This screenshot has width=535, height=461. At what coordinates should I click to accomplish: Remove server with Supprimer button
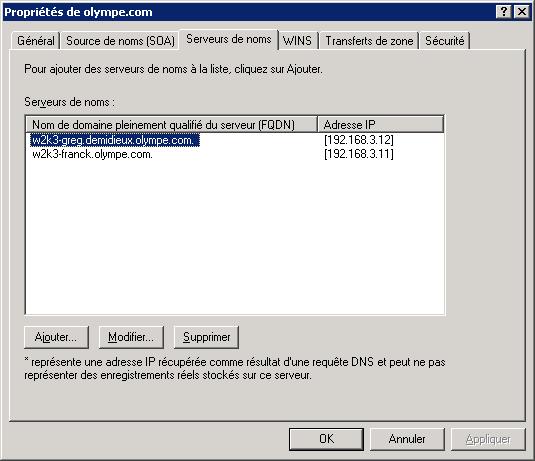(x=206, y=337)
